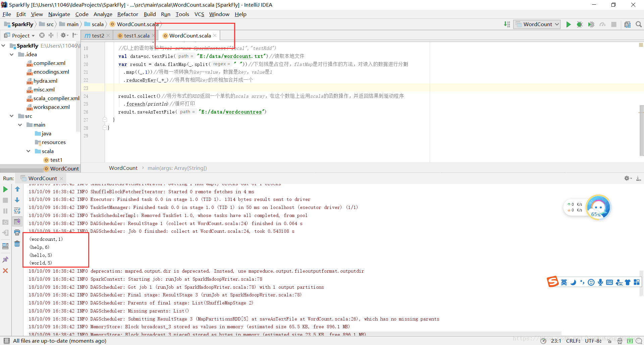This screenshot has height=345, width=644.
Task: Open the Refactor menu
Action: (x=127, y=14)
